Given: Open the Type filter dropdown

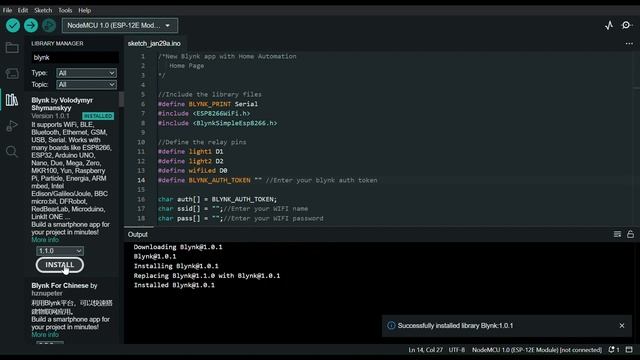Looking at the screenshot, I should (x=86, y=73).
